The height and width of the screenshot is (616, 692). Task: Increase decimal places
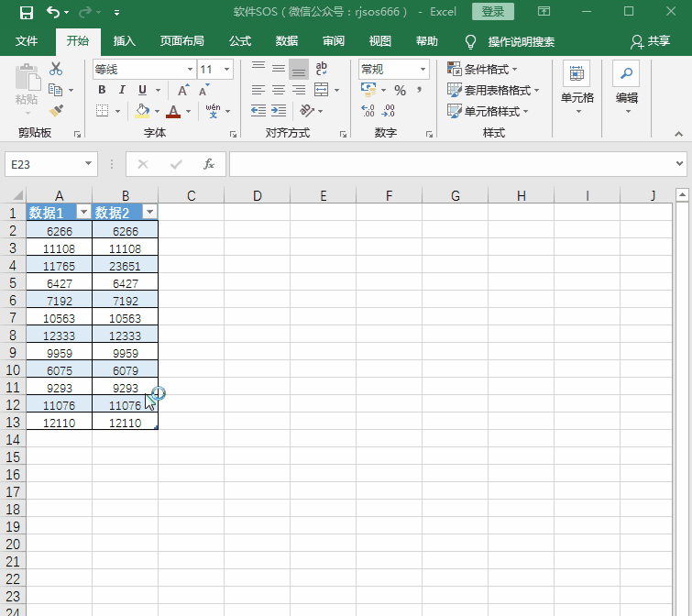368,110
